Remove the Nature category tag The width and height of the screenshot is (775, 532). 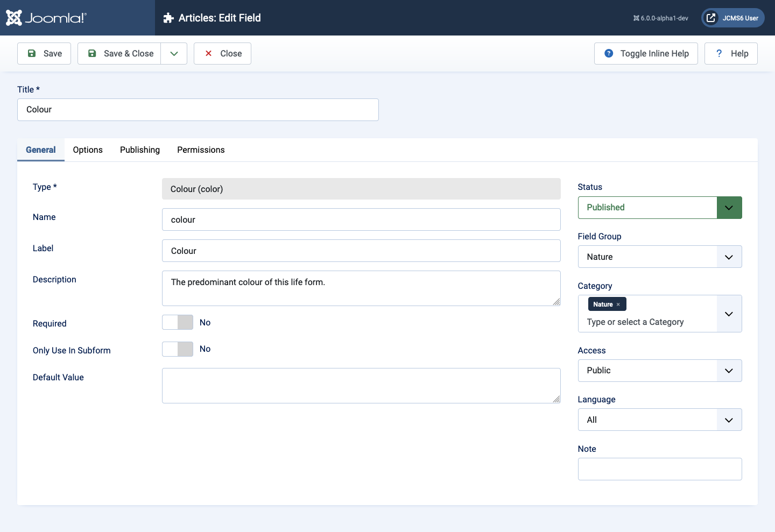pos(618,304)
